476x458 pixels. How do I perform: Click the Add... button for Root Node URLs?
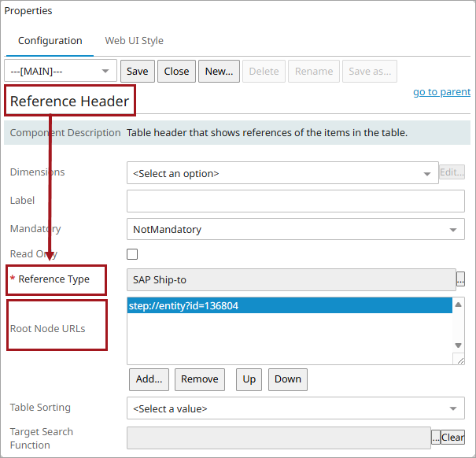pos(149,379)
